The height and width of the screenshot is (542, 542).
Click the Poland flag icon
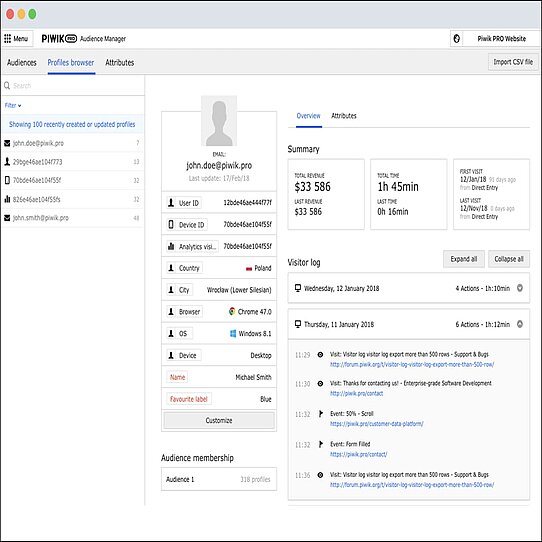tap(249, 269)
